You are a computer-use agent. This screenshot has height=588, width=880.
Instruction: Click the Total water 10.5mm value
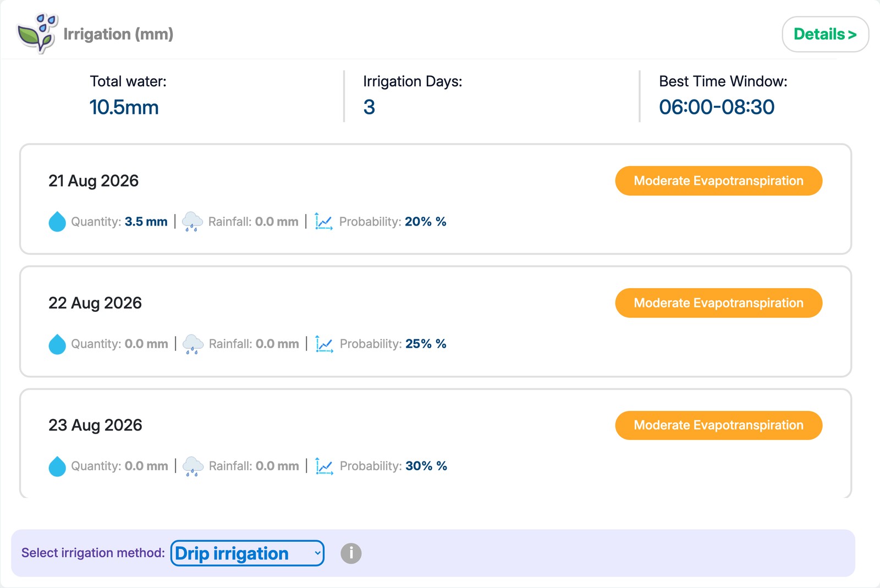pyautogui.click(x=124, y=107)
